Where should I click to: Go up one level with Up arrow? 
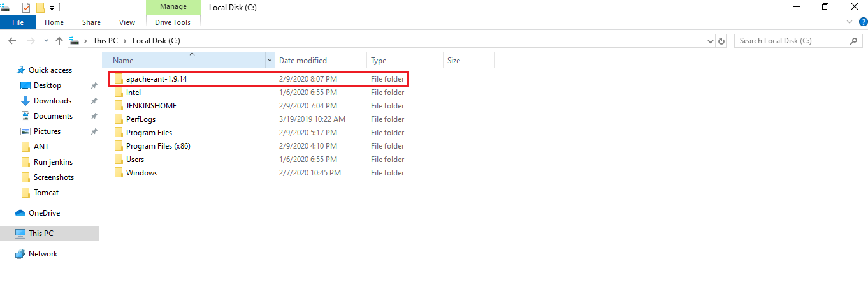59,41
